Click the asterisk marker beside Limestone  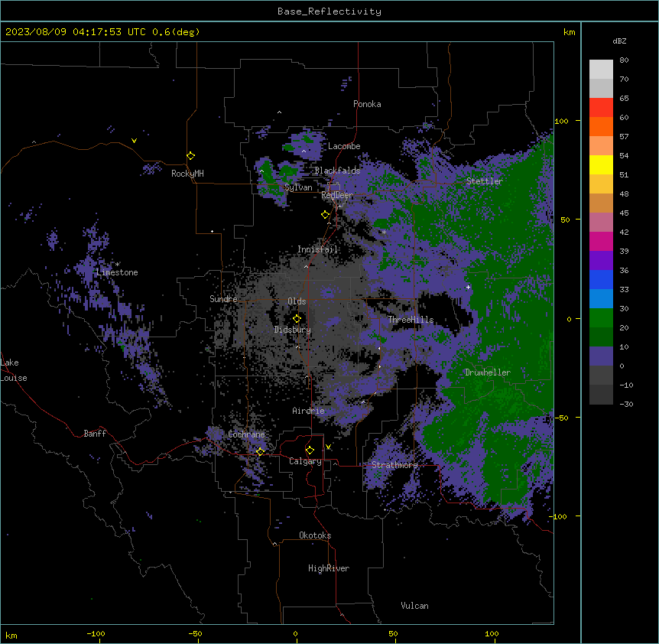[x=118, y=264]
